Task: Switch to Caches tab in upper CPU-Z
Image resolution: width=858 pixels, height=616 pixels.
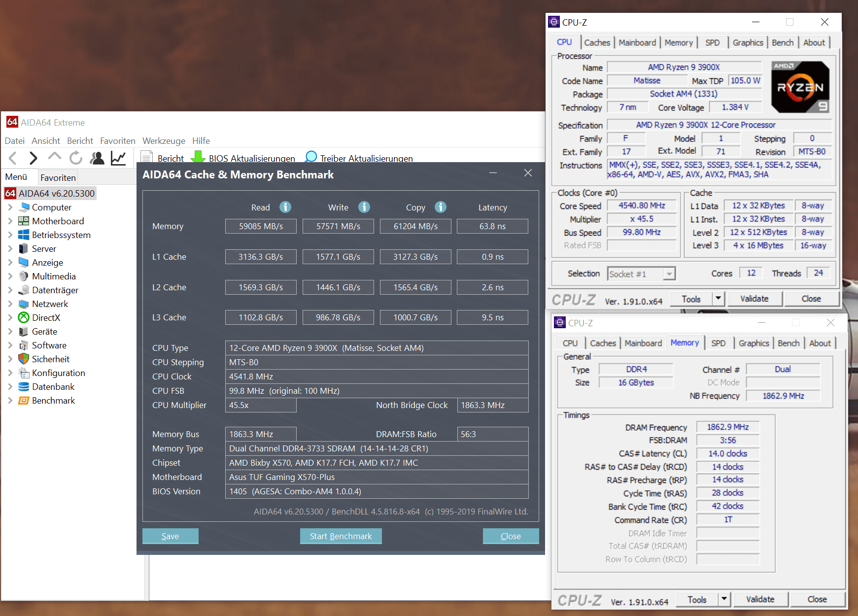Action: 597,42
